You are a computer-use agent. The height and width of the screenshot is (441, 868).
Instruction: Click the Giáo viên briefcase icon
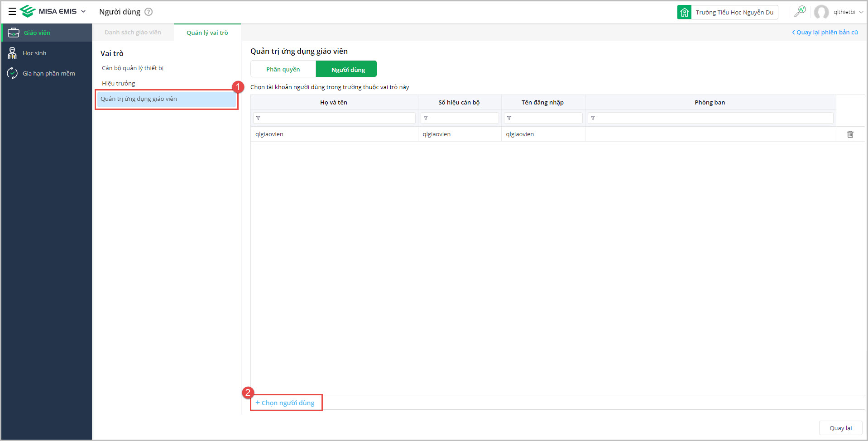pos(14,33)
